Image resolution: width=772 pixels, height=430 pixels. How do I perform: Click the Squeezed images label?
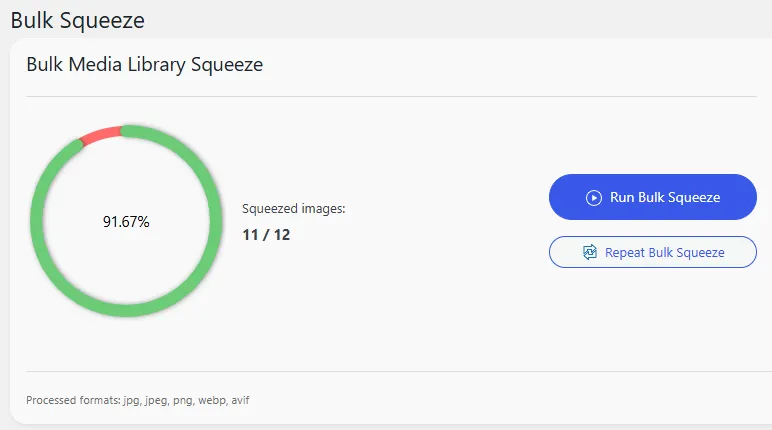coord(293,209)
